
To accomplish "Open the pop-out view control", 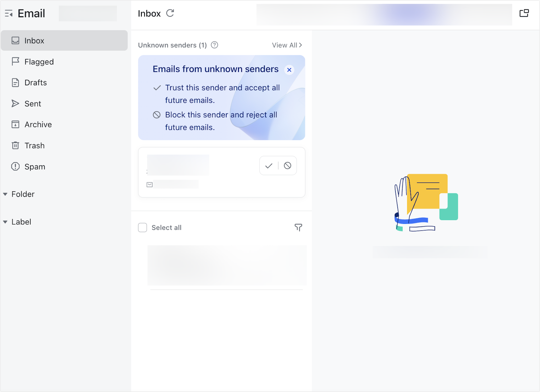I will 525,13.
